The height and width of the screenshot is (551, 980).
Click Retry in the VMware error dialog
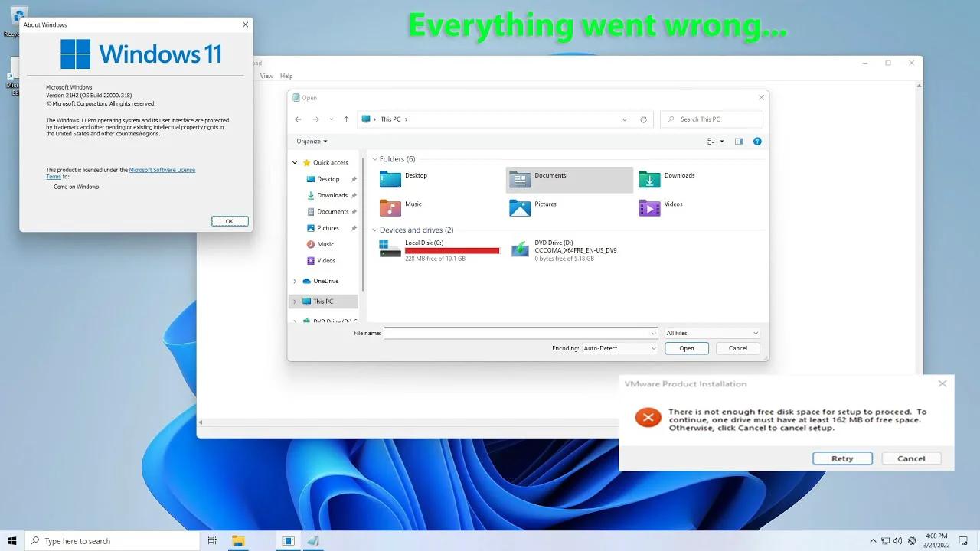(x=842, y=458)
